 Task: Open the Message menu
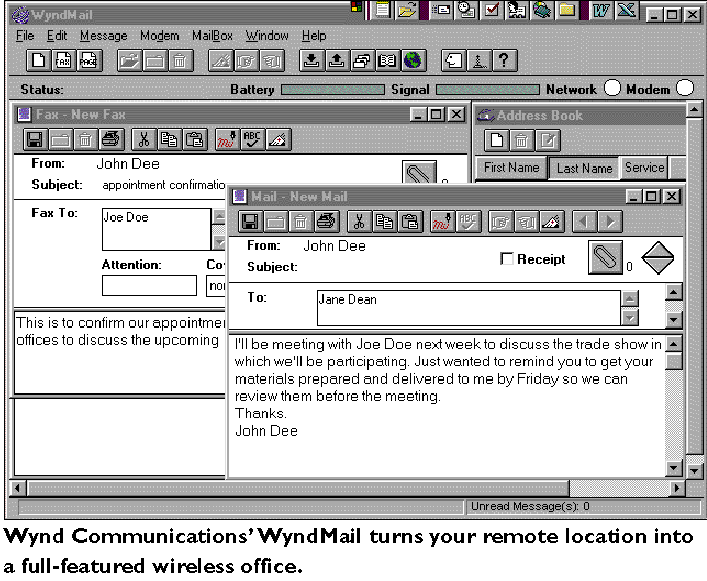[103, 36]
